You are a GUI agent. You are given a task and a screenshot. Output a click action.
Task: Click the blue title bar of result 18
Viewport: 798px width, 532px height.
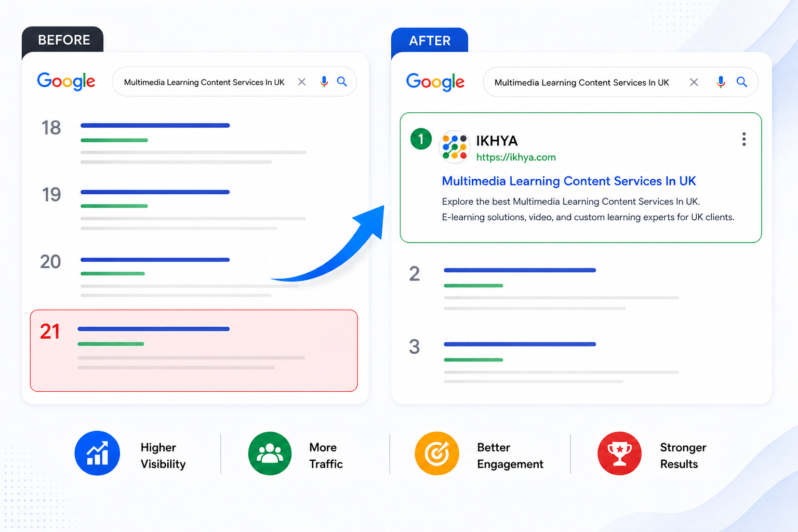point(155,125)
